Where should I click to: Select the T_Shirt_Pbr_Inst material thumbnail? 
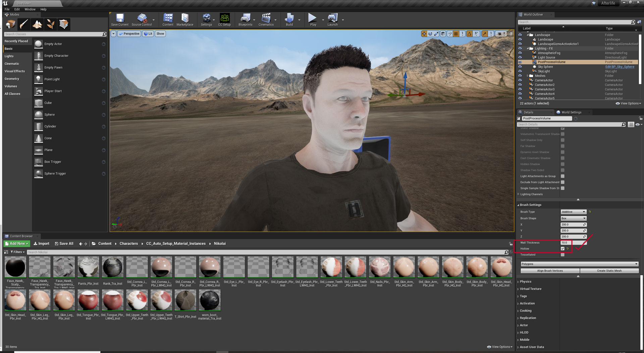(x=185, y=301)
